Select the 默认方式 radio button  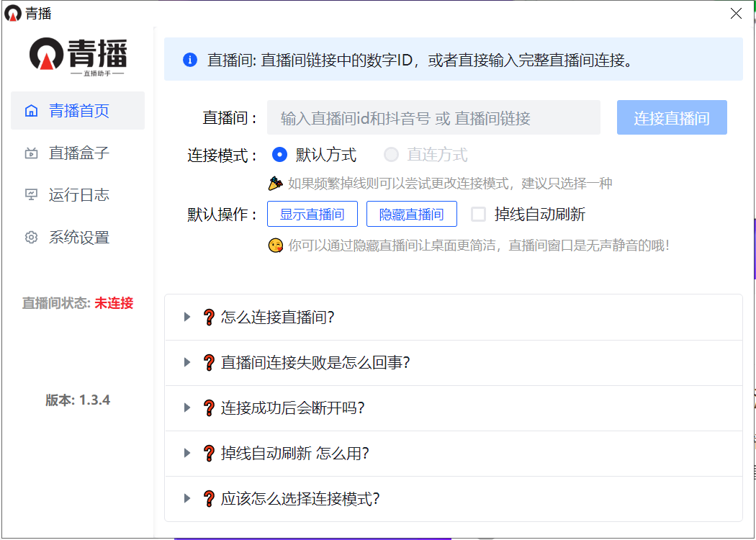(279, 155)
